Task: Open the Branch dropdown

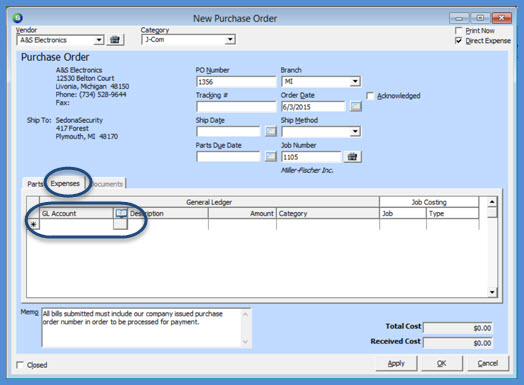Action: coord(355,82)
